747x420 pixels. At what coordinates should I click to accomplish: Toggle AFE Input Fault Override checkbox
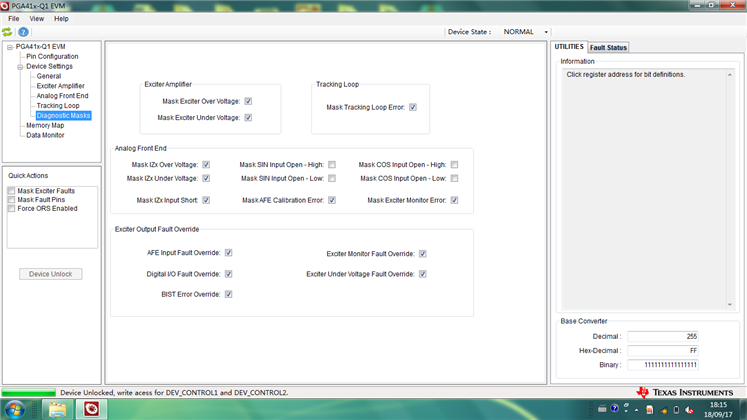[229, 253]
